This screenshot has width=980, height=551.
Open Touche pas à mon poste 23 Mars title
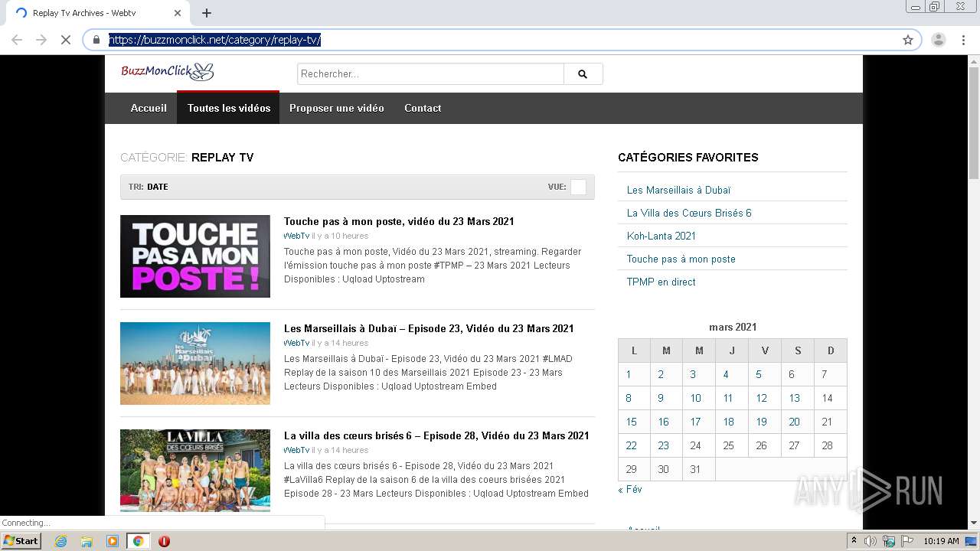pos(399,221)
